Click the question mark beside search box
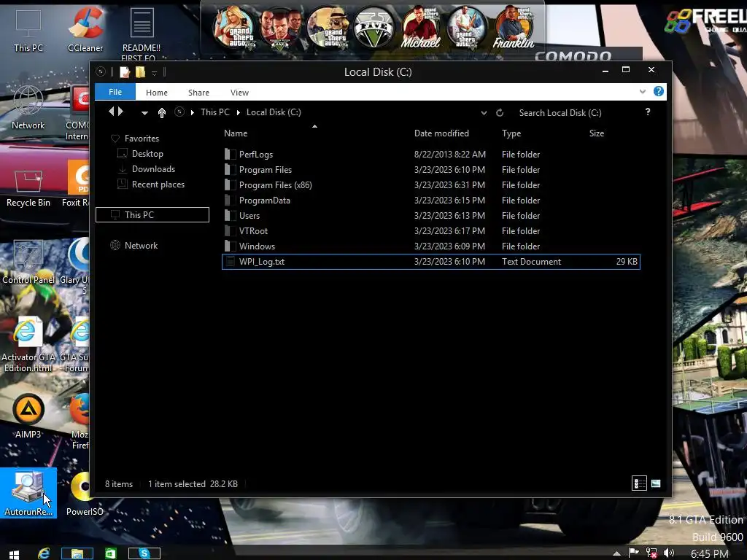747x560 pixels. point(648,112)
